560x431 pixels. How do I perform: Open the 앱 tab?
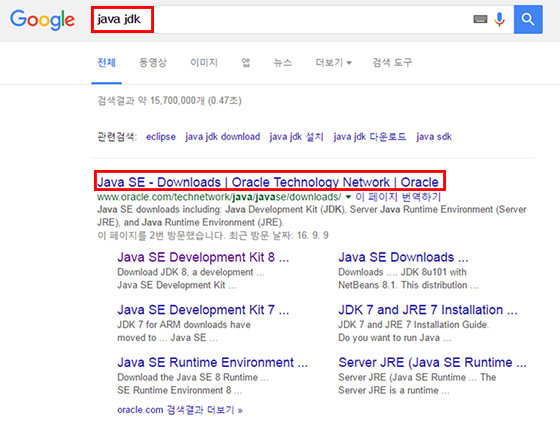[246, 63]
